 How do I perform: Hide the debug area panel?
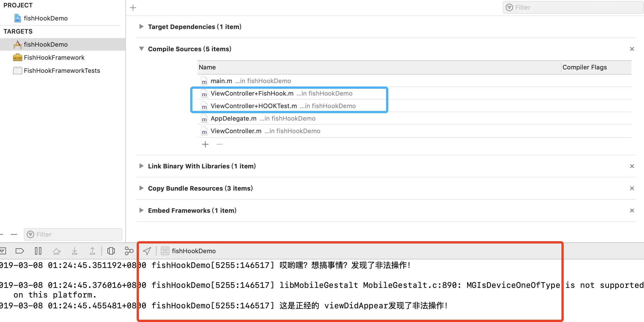pyautogui.click(x=3, y=251)
